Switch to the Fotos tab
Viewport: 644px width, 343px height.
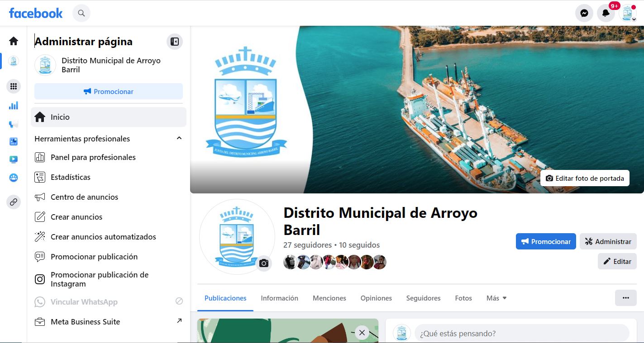point(463,298)
